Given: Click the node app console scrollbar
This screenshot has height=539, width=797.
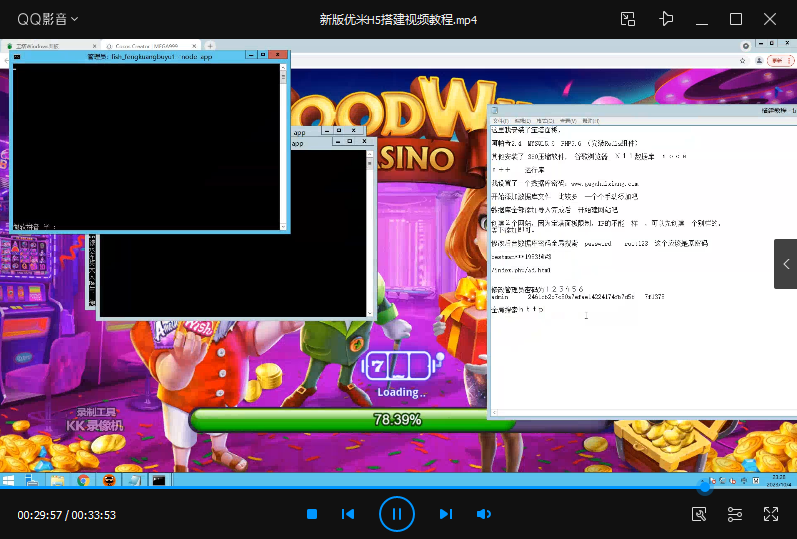Looking at the screenshot, I should coord(283,147).
